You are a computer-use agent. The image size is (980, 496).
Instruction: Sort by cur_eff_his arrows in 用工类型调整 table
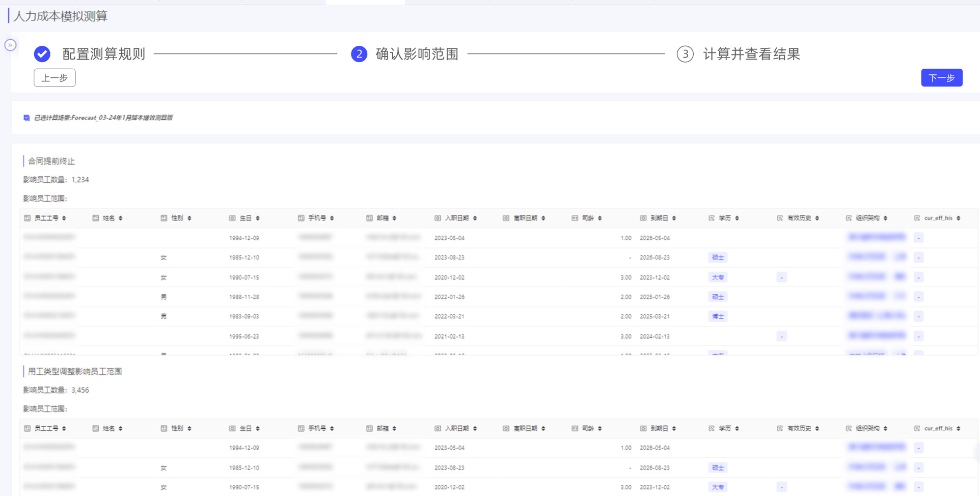click(959, 428)
